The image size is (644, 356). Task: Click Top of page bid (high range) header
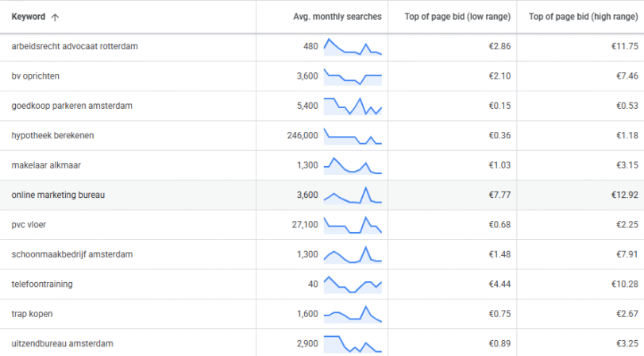click(585, 17)
